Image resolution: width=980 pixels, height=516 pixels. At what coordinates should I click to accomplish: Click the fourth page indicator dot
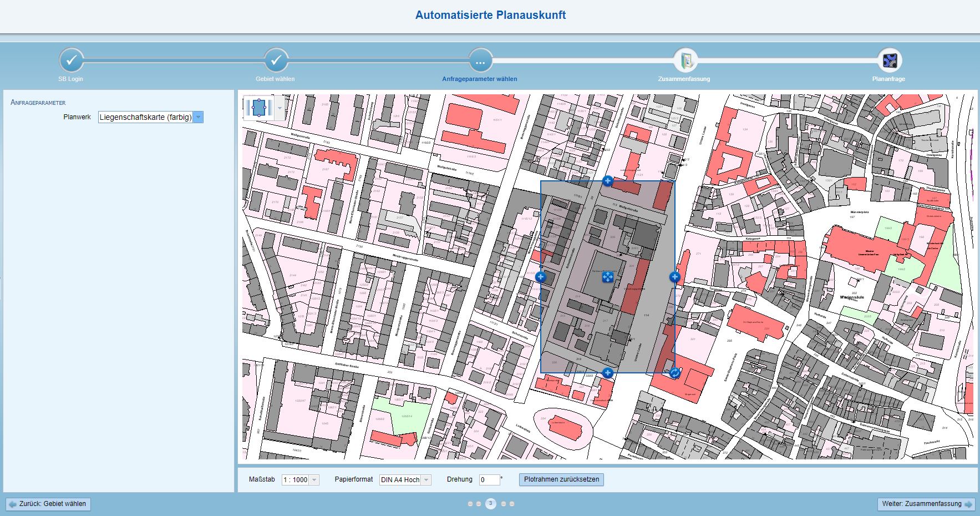(x=504, y=504)
